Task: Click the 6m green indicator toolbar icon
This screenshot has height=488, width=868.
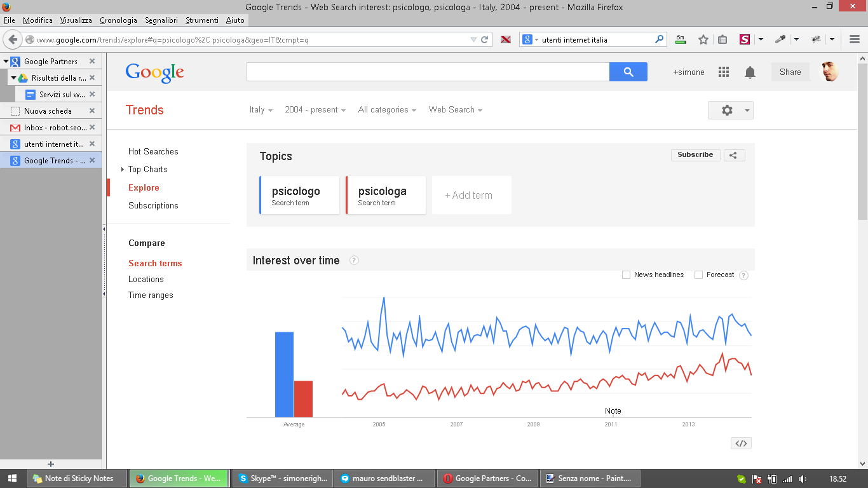Action: pos(681,39)
